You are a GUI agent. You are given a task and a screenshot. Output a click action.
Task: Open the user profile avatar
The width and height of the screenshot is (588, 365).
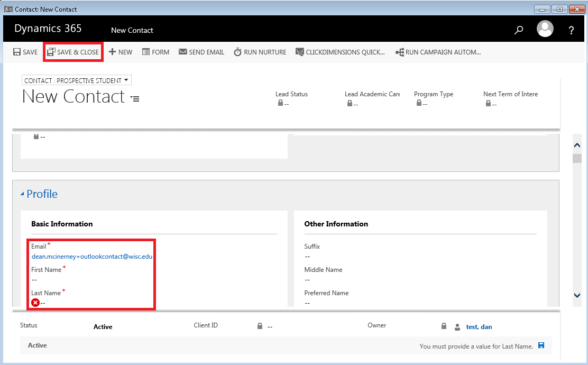pos(545,29)
